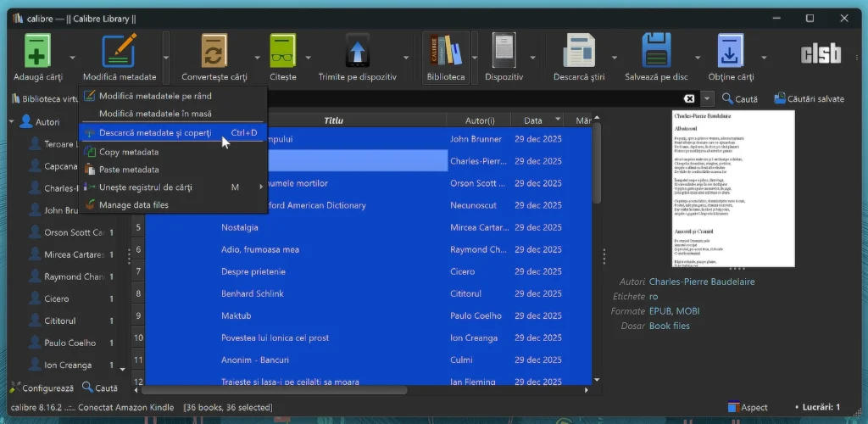Toggle the Aspect layout button
This screenshot has width=868, height=424.
click(748, 407)
